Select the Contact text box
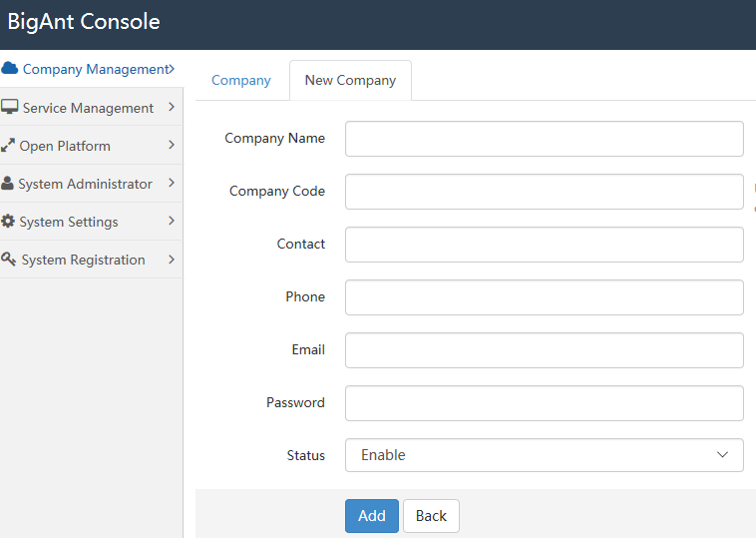Image resolution: width=756 pixels, height=538 pixels. (x=544, y=245)
